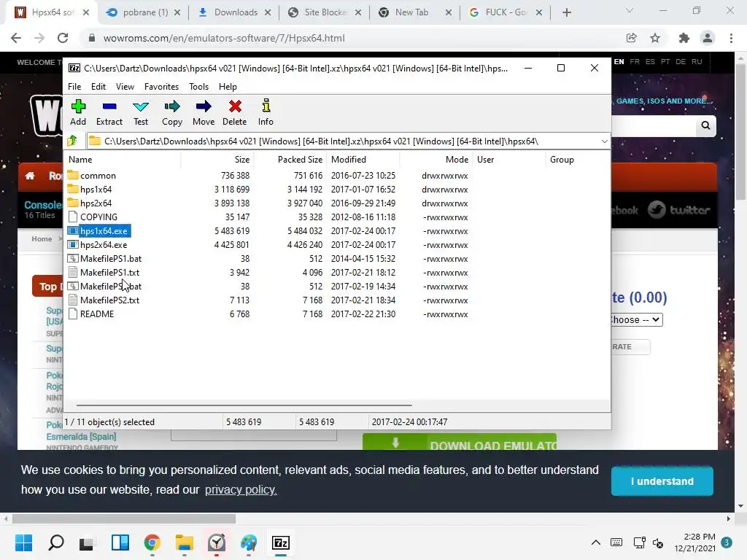Click the 7-Zip taskbar icon
Screen dimensions: 747x560
pyautogui.click(x=281, y=542)
